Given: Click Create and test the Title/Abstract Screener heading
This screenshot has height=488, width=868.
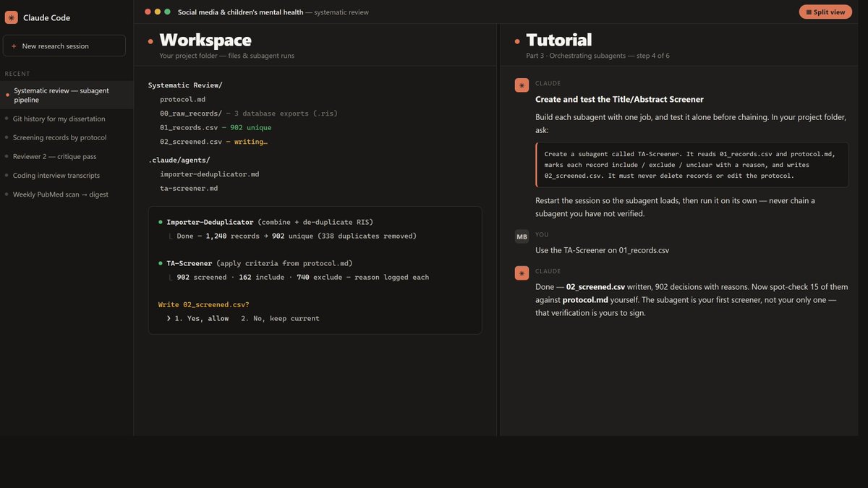Looking at the screenshot, I should (619, 99).
